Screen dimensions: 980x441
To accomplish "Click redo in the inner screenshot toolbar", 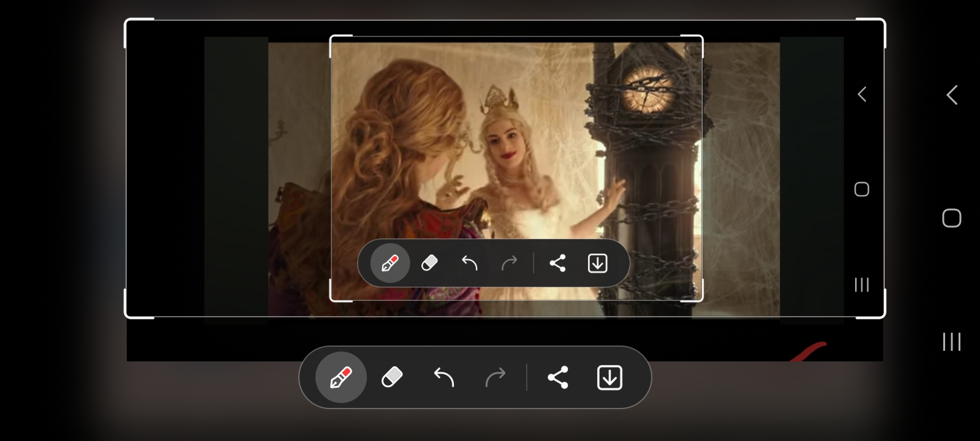I will point(509,263).
